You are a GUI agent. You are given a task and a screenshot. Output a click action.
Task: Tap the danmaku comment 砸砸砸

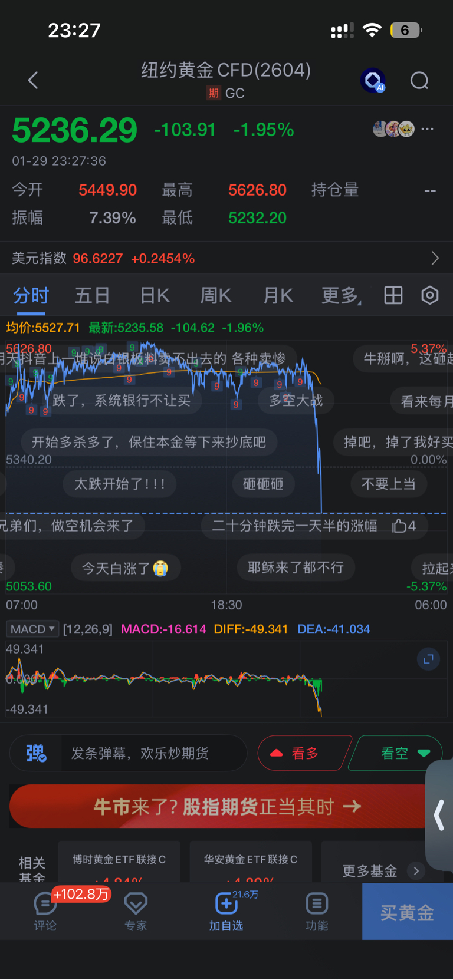point(263,484)
